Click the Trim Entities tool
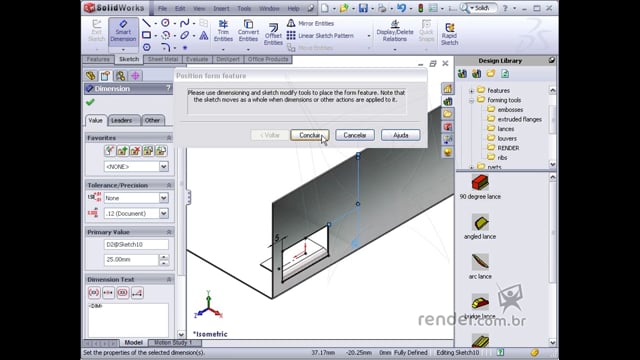 click(223, 31)
